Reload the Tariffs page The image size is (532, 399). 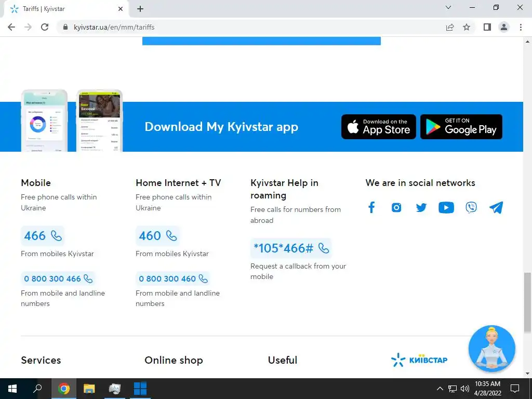45,27
